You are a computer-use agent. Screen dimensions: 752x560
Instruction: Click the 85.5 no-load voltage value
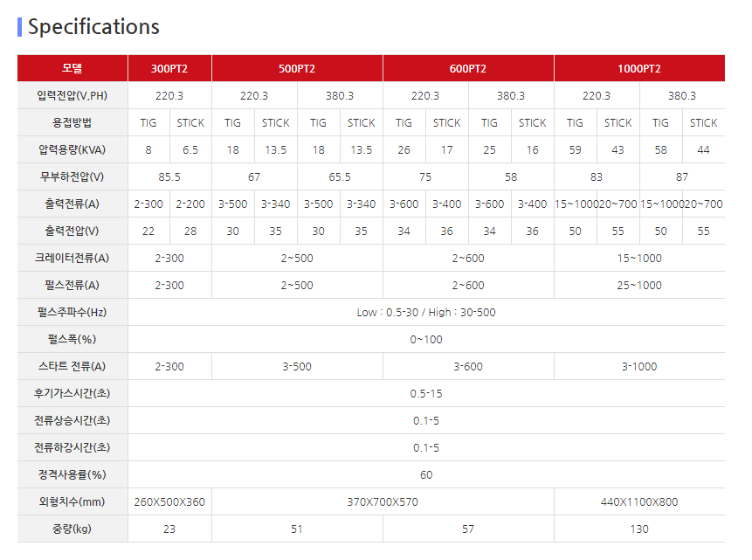(169, 177)
